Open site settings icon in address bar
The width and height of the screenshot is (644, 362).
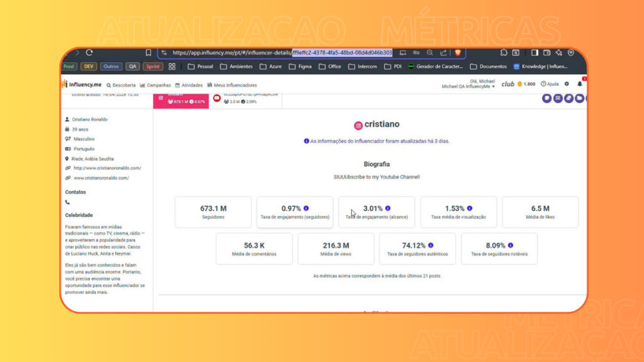pyautogui.click(x=164, y=53)
